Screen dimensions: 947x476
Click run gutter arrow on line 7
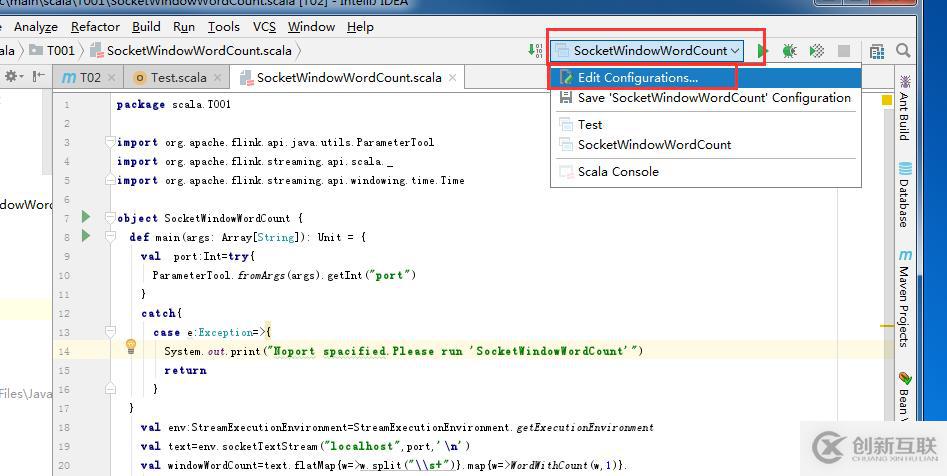(86, 216)
